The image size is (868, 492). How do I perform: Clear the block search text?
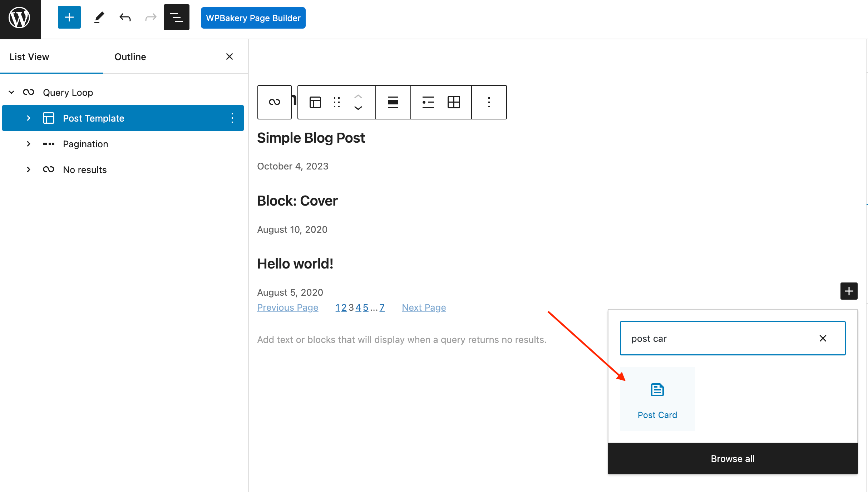tap(823, 338)
